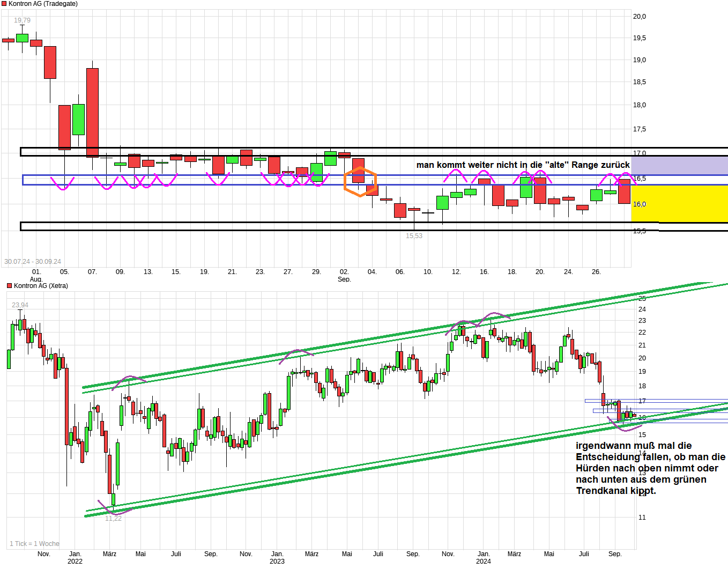Viewport: 728px width, 576px height.
Task: Click the red legend square beside Kontron AG (Xetra)
Action: tap(9, 286)
